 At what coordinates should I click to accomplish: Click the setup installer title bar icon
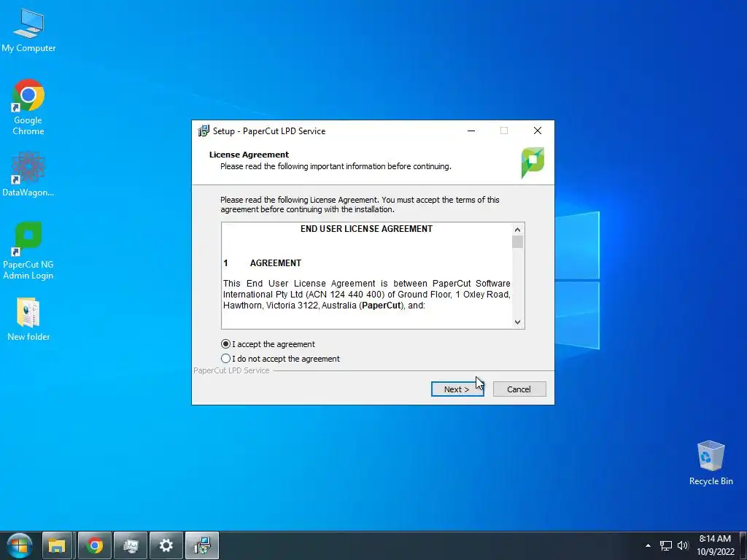click(x=204, y=131)
